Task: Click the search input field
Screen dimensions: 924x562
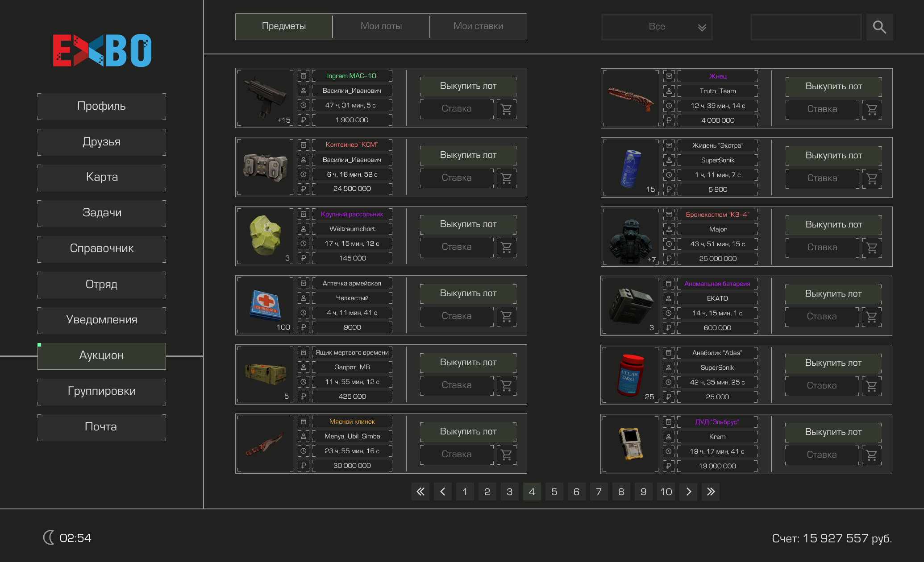Action: click(806, 27)
